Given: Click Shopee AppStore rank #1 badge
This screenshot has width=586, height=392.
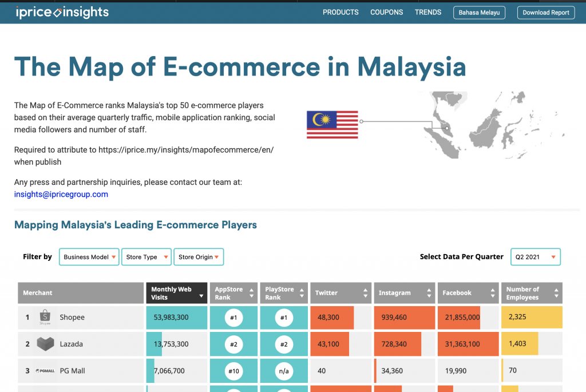Looking at the screenshot, I should pos(233,318).
